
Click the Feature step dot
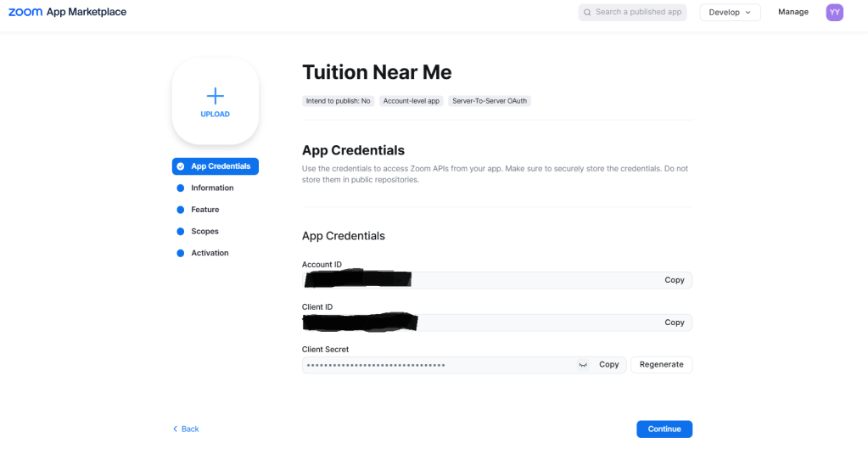(x=181, y=210)
